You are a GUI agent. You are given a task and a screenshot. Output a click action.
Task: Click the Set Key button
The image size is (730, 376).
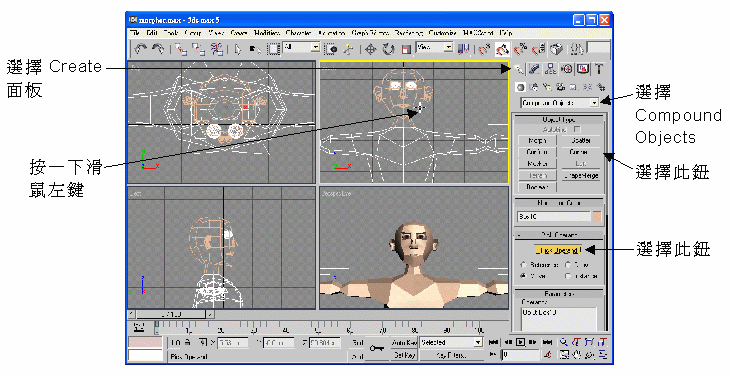click(404, 355)
